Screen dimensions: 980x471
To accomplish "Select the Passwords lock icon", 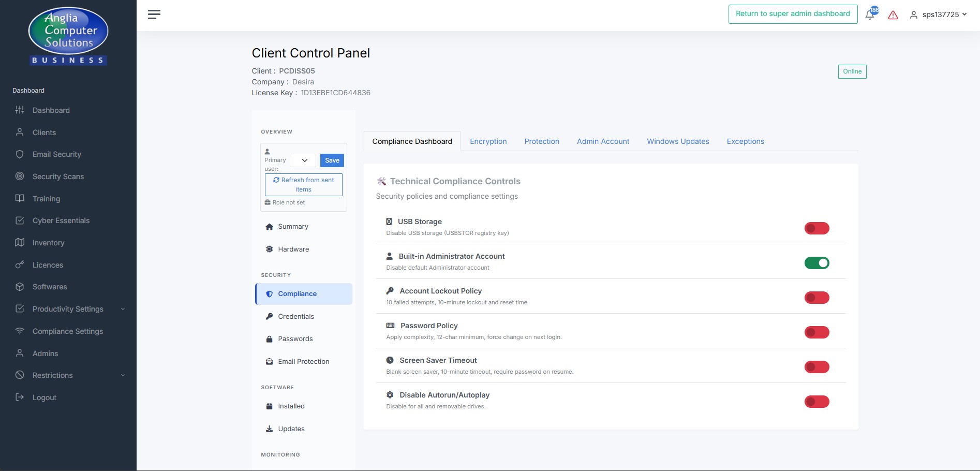I will click(269, 338).
